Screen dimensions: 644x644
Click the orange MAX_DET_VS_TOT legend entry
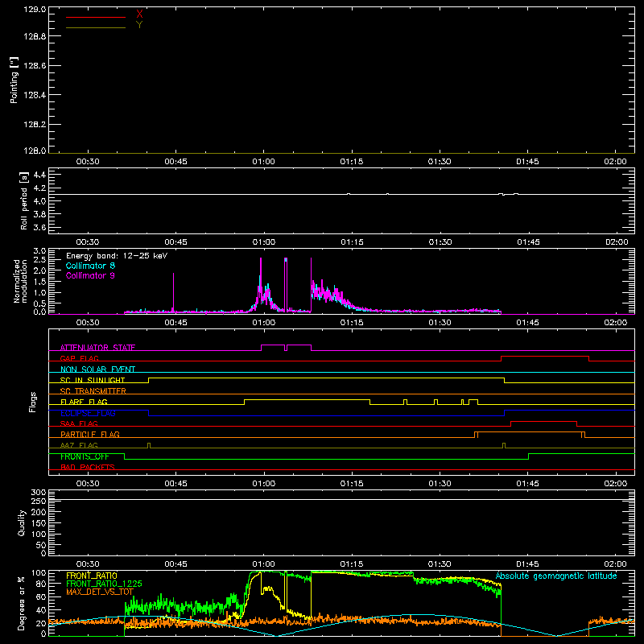tap(100, 592)
